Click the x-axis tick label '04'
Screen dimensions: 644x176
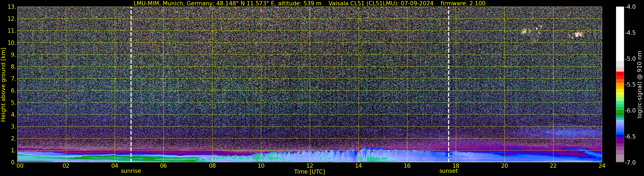click(114, 166)
